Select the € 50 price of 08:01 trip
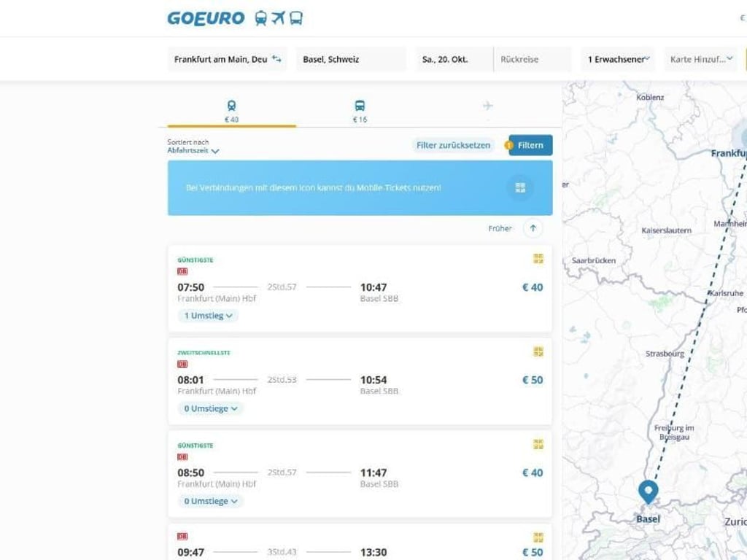 [533, 380]
